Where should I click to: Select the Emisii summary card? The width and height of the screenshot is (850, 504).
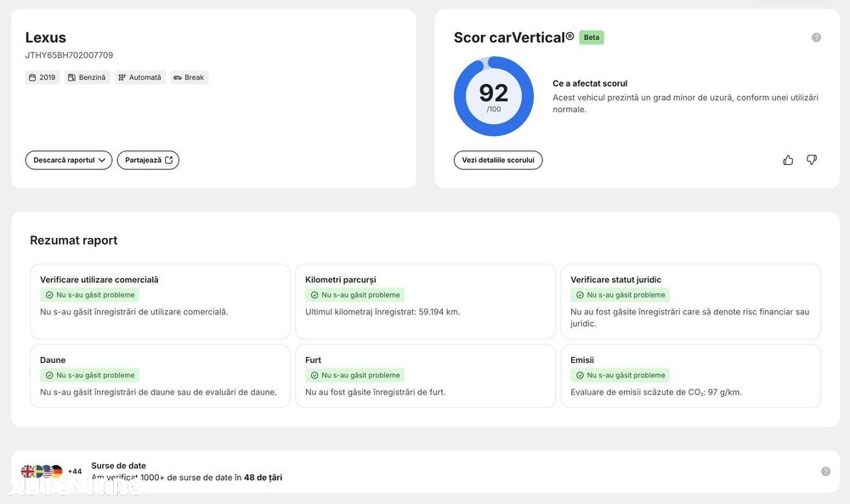coord(690,376)
